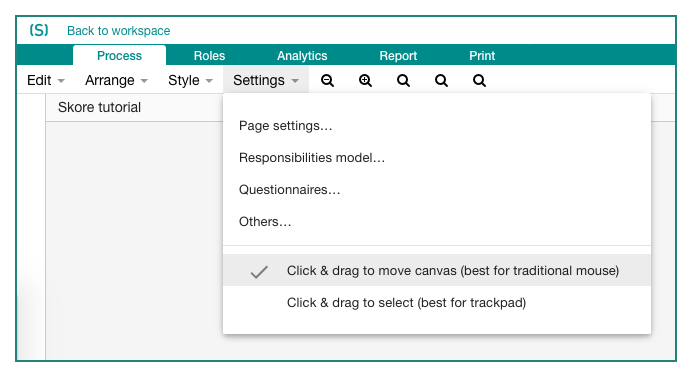
Task: Open the Analytics tab
Action: point(302,56)
